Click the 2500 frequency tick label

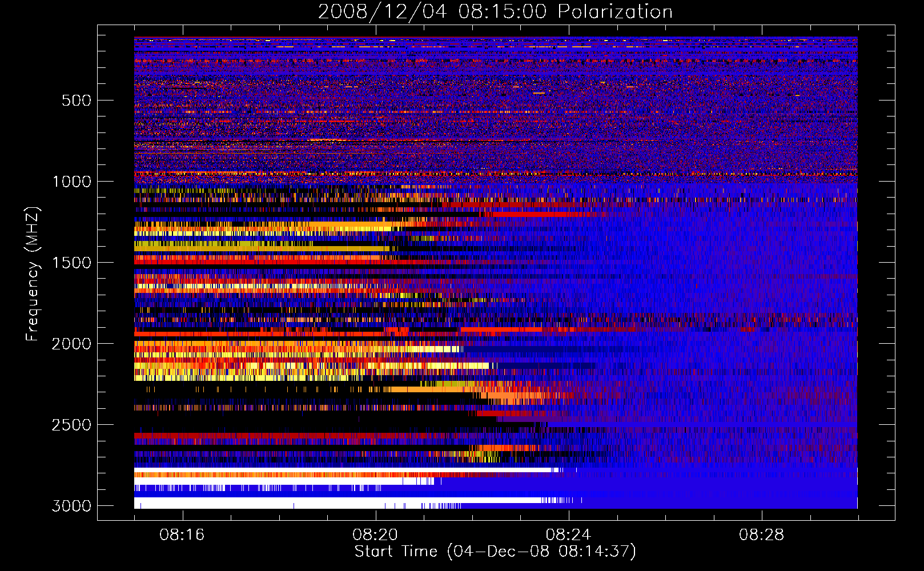[71, 425]
